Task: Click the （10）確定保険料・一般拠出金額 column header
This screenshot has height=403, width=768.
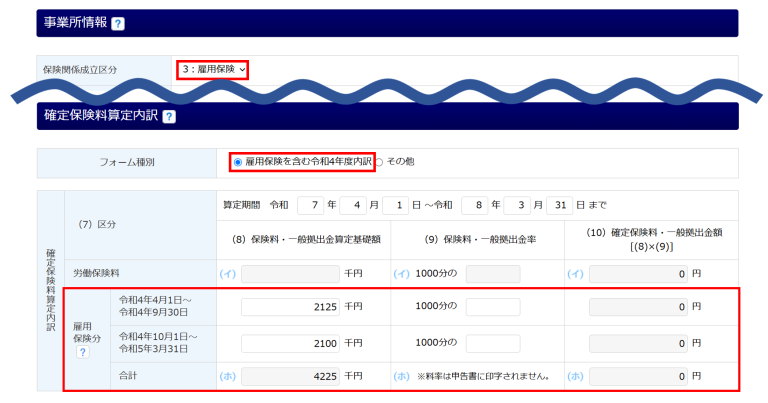Action: 654,239
